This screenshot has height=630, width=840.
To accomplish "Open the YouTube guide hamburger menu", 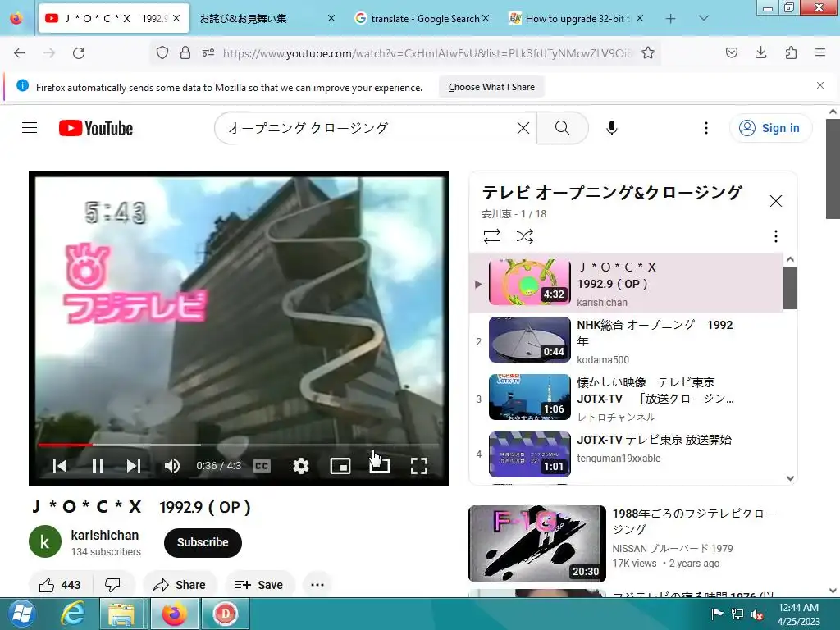I will 30,128.
